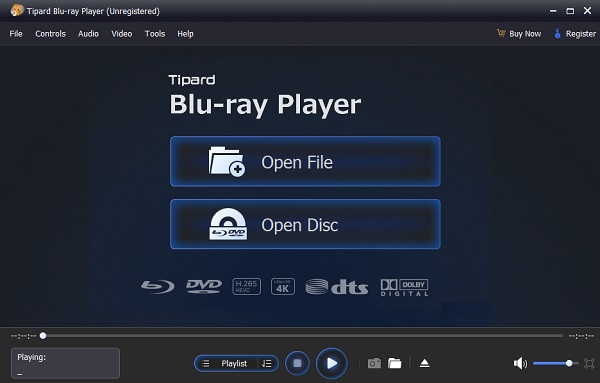The height and width of the screenshot is (383, 600).
Task: Click the blue key Register icon
Action: pyautogui.click(x=557, y=34)
